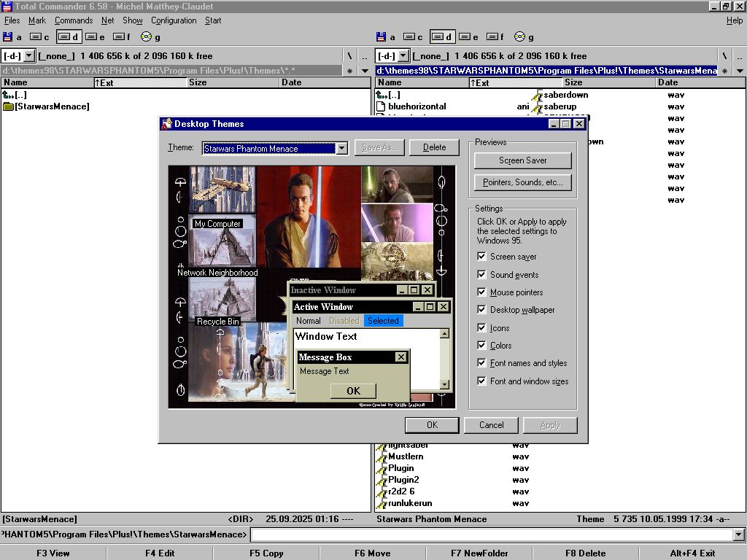The width and height of the screenshot is (747, 560).
Task: Select the runlukerun wav file
Action: click(x=410, y=503)
